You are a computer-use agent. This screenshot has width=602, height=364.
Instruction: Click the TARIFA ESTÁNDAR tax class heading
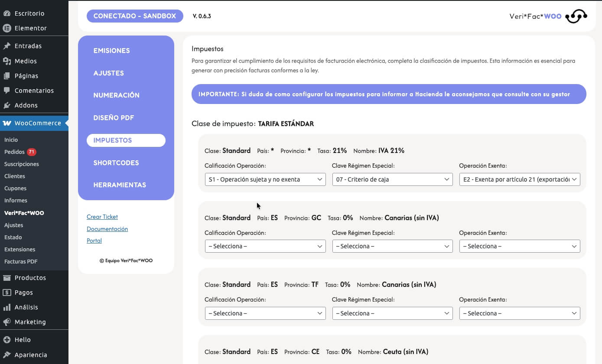286,124
